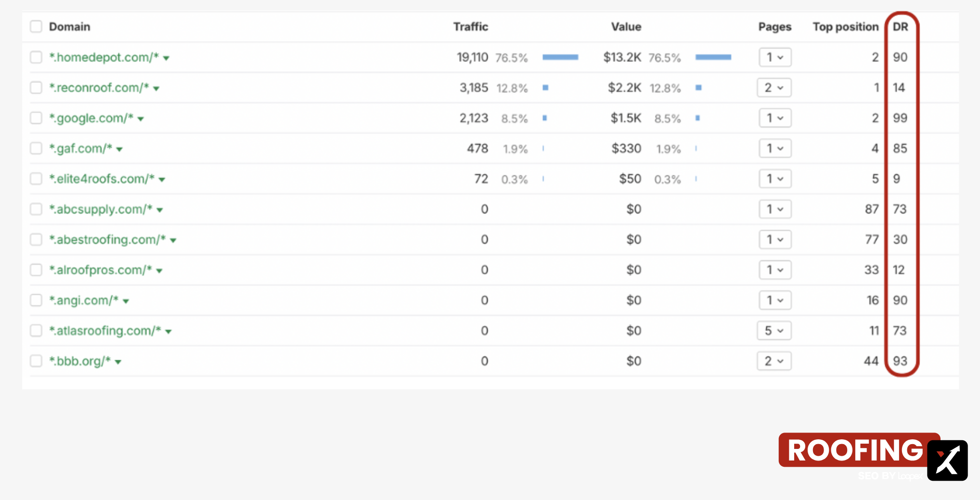Open the Pages dropdown for alroofpros.com
Image resolution: width=980 pixels, height=500 pixels.
coord(775,270)
